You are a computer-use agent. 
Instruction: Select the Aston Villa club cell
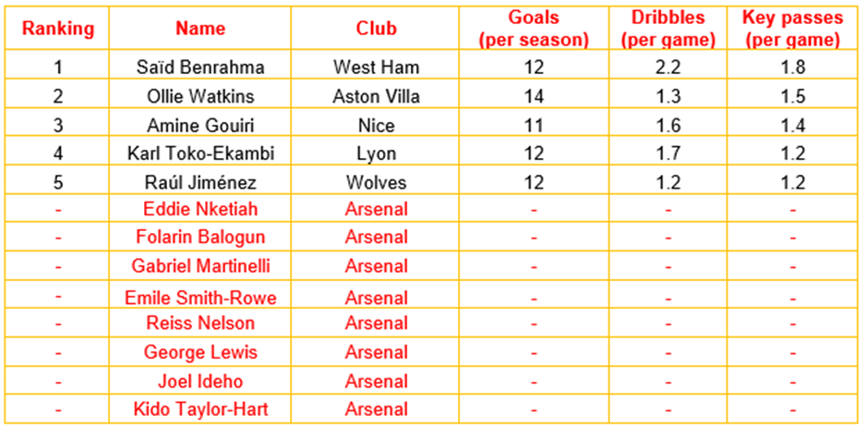[x=376, y=96]
